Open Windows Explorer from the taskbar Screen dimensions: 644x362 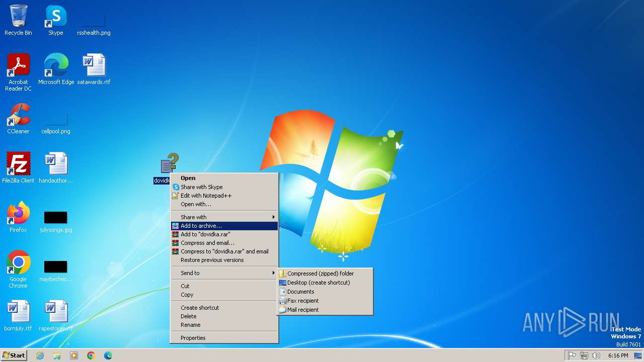point(57,355)
